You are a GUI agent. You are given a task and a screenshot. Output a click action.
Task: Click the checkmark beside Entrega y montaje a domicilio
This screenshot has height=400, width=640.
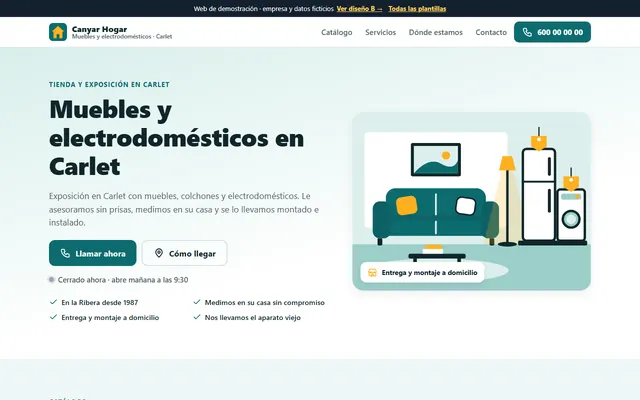point(53,317)
